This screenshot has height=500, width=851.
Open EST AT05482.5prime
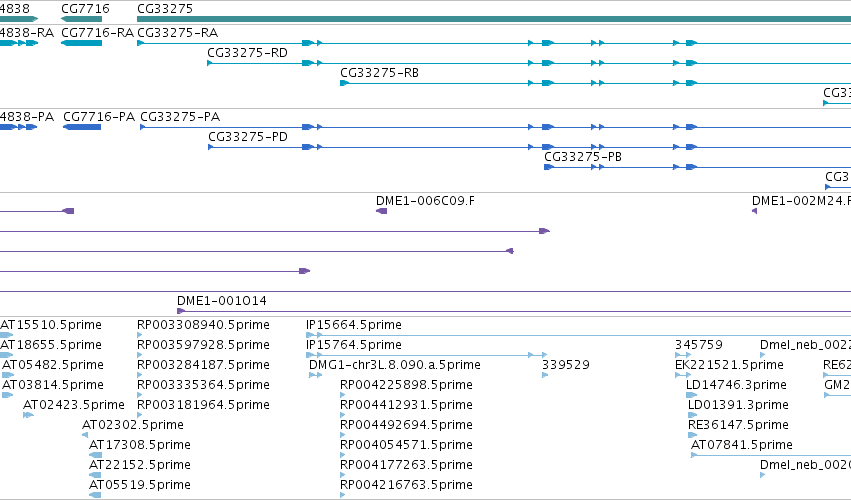click(53, 365)
